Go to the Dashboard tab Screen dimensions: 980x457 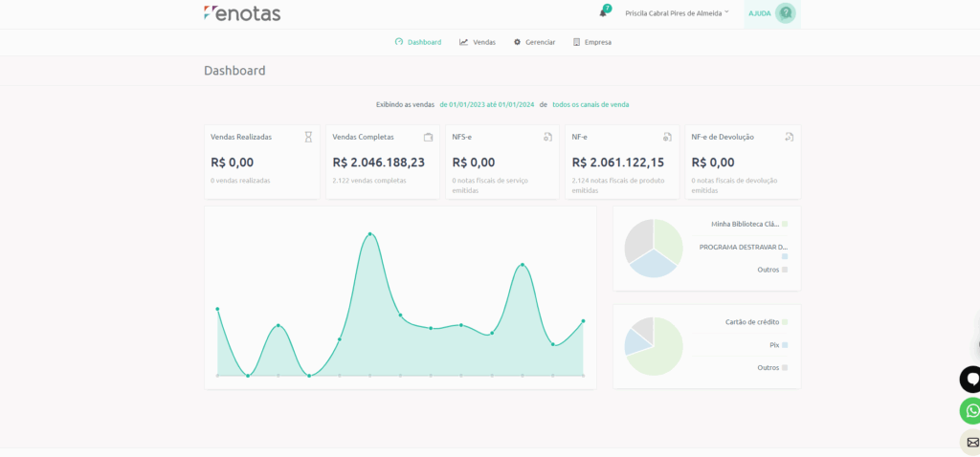click(x=418, y=42)
